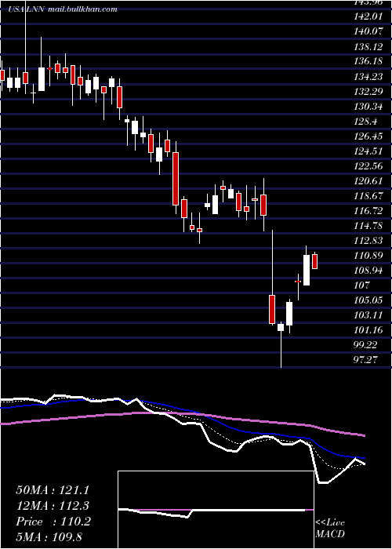Click the 99.22 price axis label
The height and width of the screenshot is (549, 392).
point(366,345)
